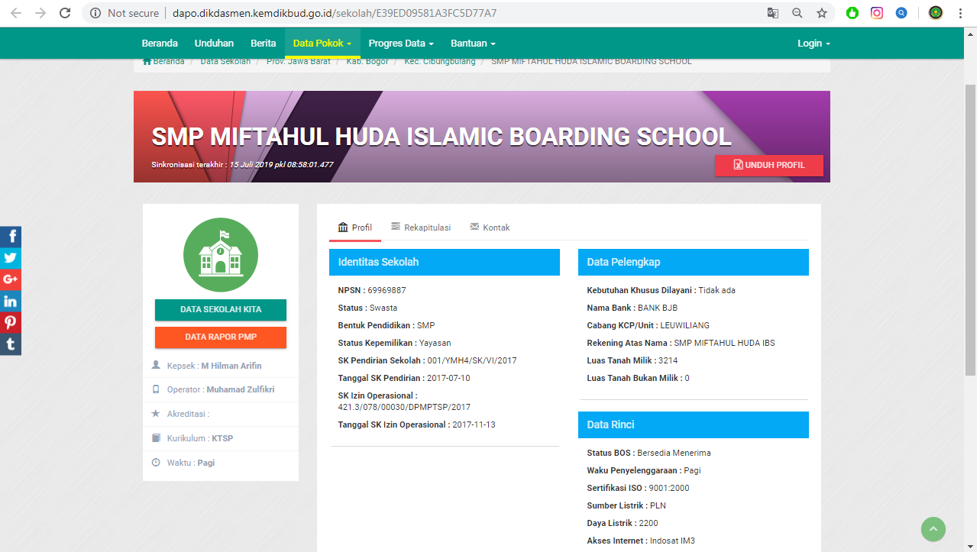
Task: Pin the page using the Pinterest icon
Action: tap(10, 321)
